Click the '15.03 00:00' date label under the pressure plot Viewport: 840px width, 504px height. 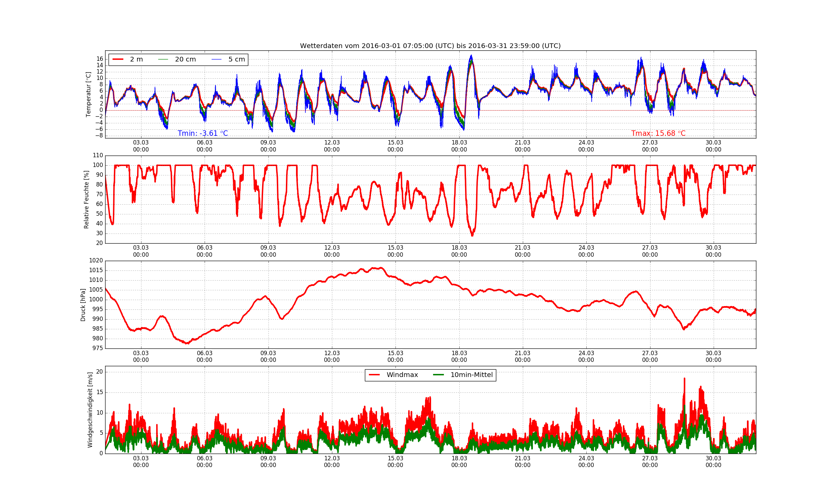[x=395, y=357]
